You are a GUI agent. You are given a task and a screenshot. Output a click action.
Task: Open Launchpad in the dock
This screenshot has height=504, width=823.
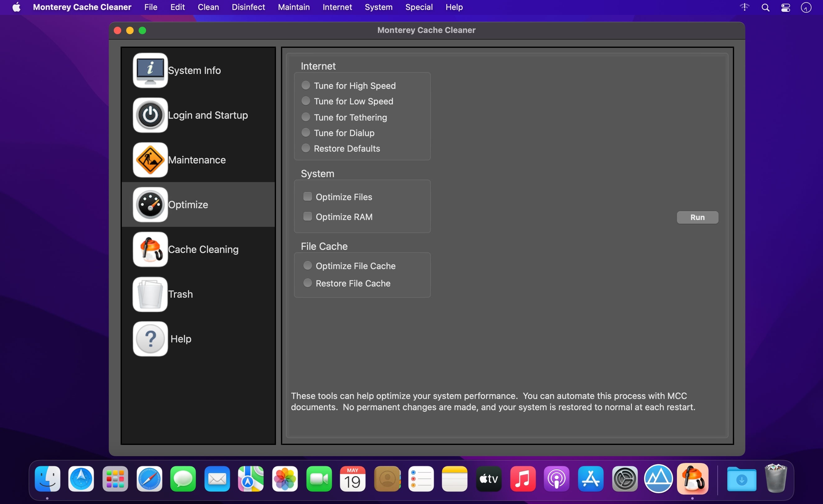point(115,479)
